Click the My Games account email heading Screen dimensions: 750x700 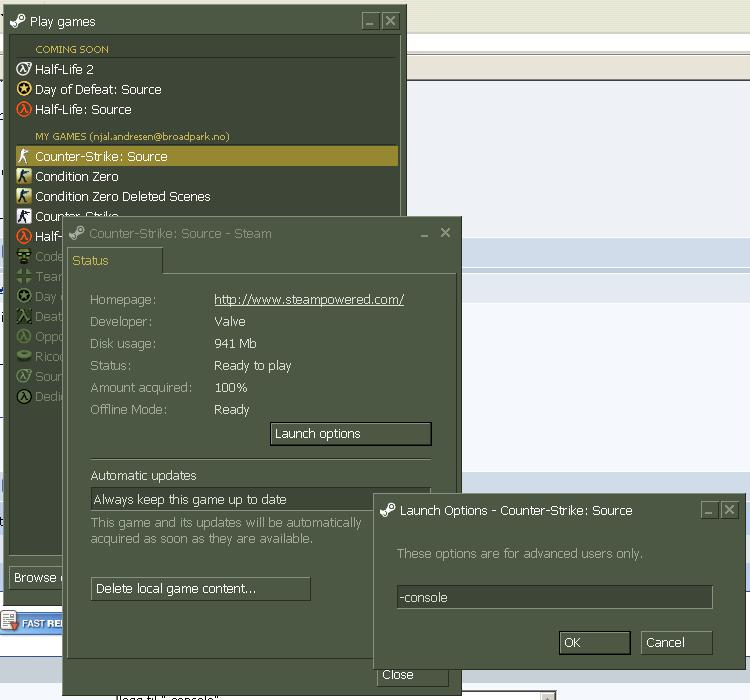point(132,136)
